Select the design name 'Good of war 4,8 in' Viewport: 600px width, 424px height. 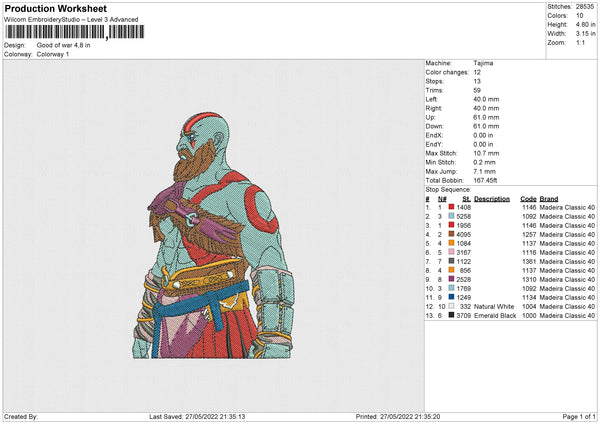click(64, 45)
